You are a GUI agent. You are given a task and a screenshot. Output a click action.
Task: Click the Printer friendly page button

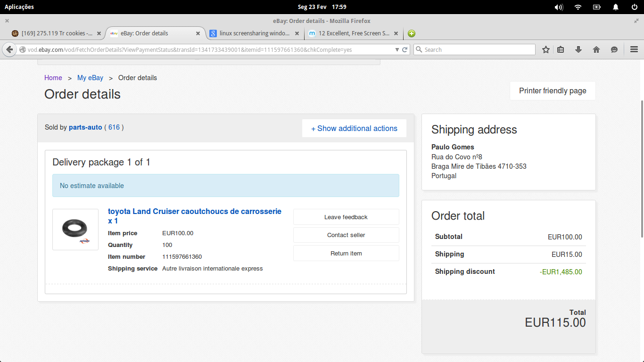(553, 91)
